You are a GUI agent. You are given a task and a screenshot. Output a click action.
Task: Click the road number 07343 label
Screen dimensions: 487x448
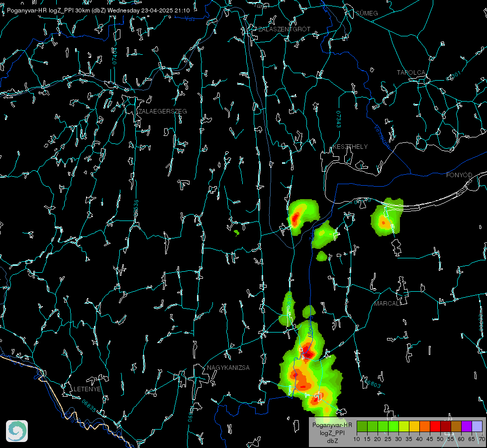[x=339, y=119]
